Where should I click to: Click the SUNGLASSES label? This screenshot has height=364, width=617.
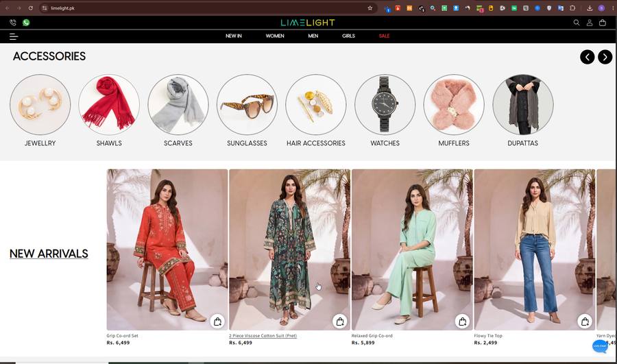247,143
